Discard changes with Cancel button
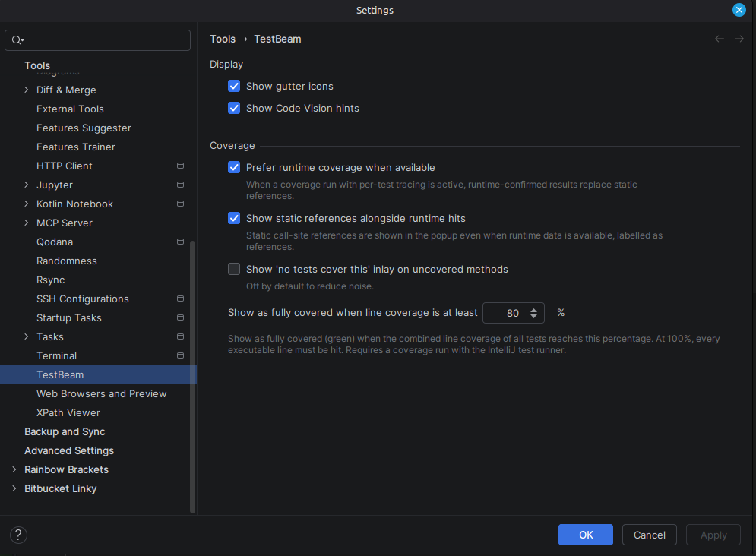This screenshot has width=756, height=556. (x=649, y=535)
